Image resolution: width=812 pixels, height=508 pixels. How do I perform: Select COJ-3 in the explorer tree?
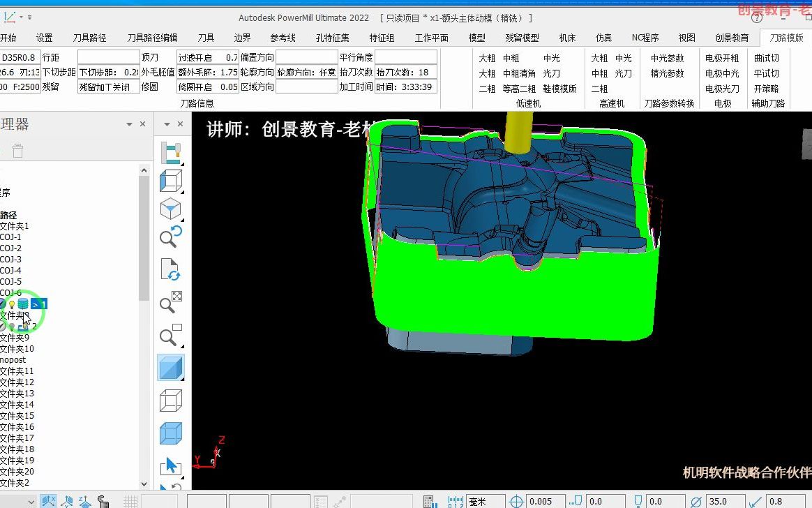(11, 259)
